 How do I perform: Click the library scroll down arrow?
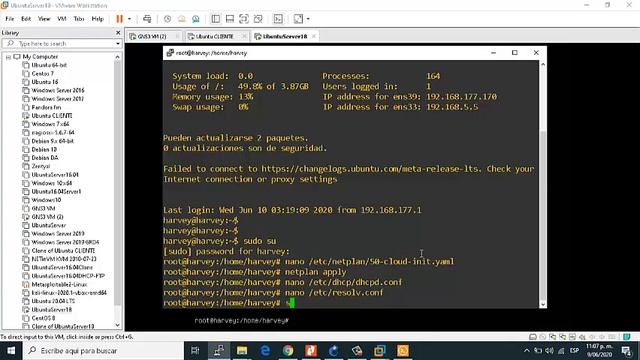118,325
